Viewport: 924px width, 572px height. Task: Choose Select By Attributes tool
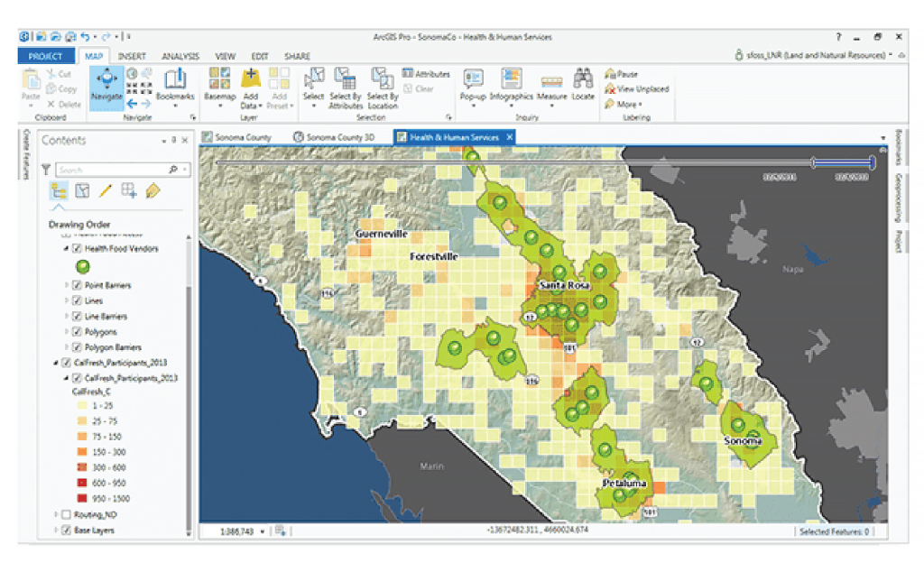346,87
